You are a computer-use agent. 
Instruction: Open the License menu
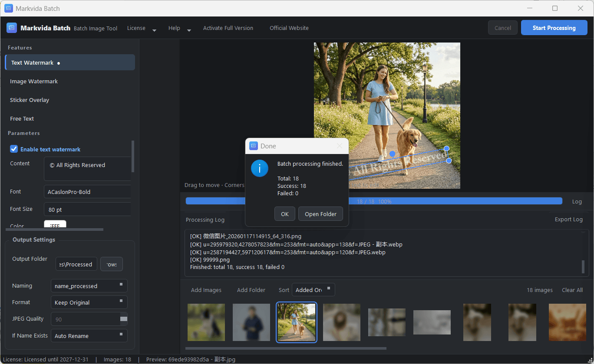click(x=142, y=28)
